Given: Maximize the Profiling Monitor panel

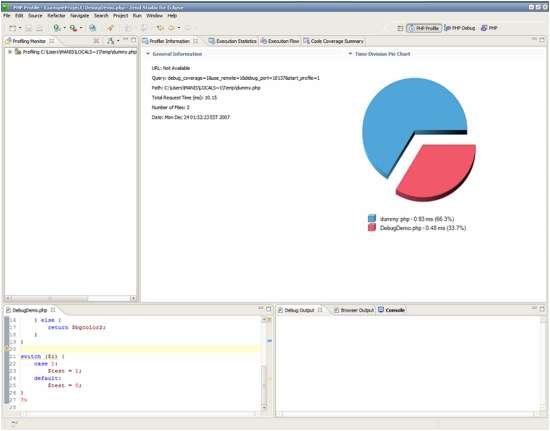Looking at the screenshot, I should [x=134, y=40].
